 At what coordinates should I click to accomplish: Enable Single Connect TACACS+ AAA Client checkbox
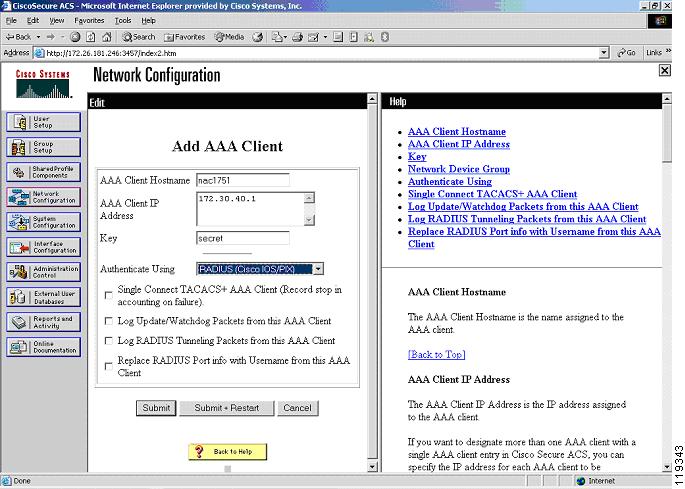[x=108, y=296]
